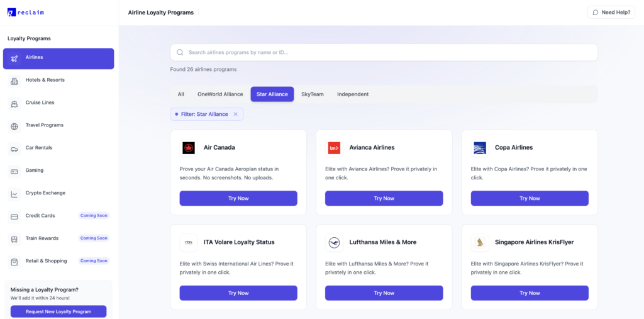Select the Car Rentals car icon
Image resolution: width=644 pixels, height=319 pixels.
click(14, 148)
